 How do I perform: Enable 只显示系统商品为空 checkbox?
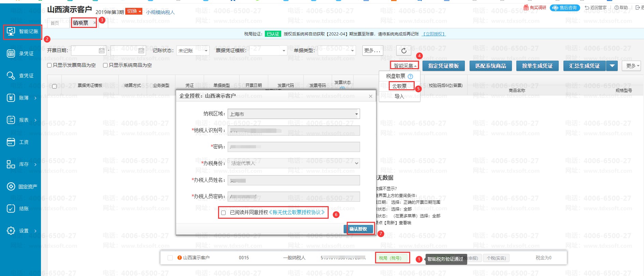click(x=105, y=65)
